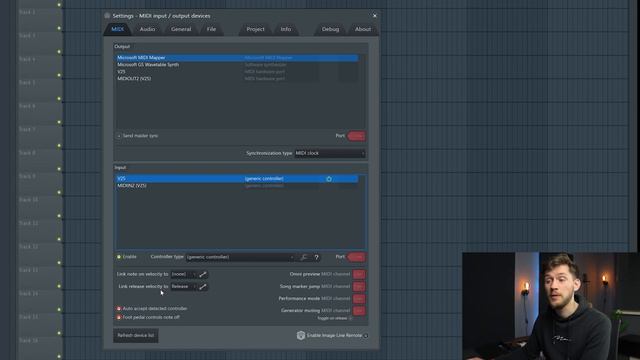The image size is (640, 360).
Task: Select MIDIOUT2 (V25) output device
Action: (x=237, y=78)
